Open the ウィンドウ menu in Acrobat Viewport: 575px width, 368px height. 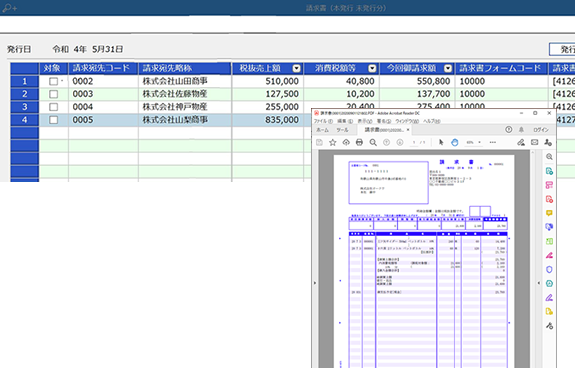pyautogui.click(x=407, y=121)
